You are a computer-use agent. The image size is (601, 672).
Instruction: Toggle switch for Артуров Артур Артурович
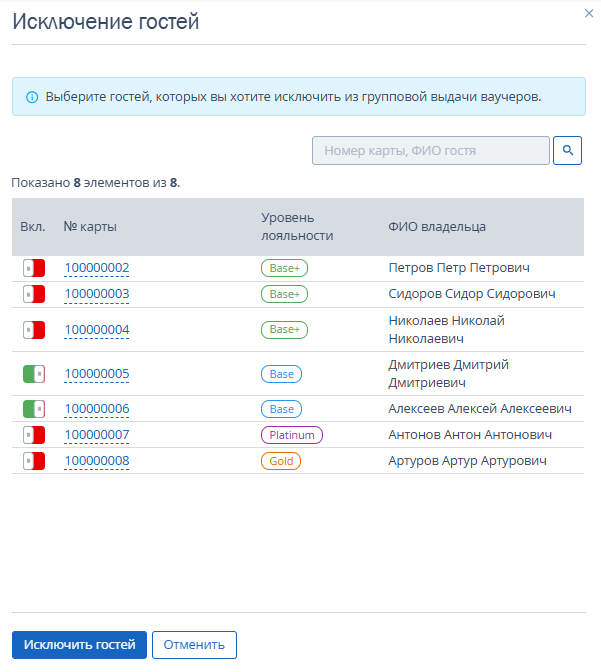[34, 461]
